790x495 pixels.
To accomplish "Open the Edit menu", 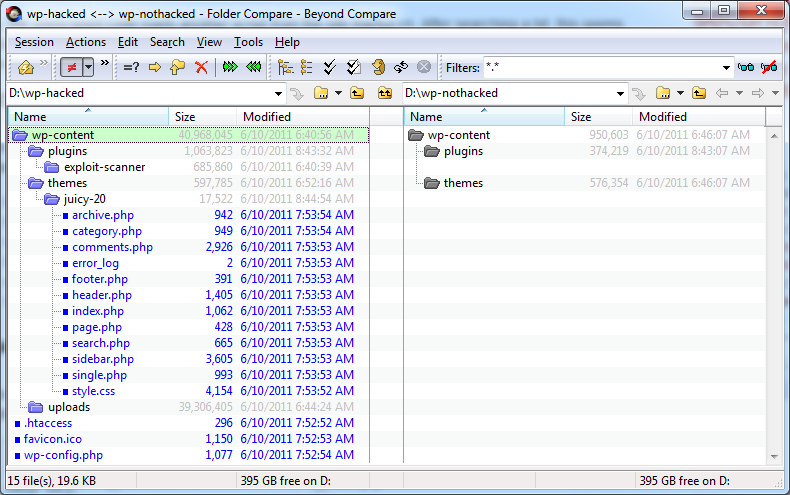I will pos(127,42).
